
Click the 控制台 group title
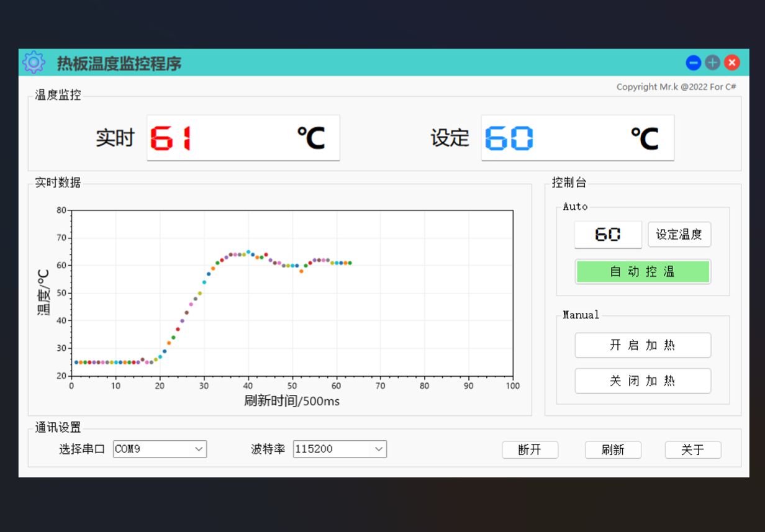tap(569, 183)
